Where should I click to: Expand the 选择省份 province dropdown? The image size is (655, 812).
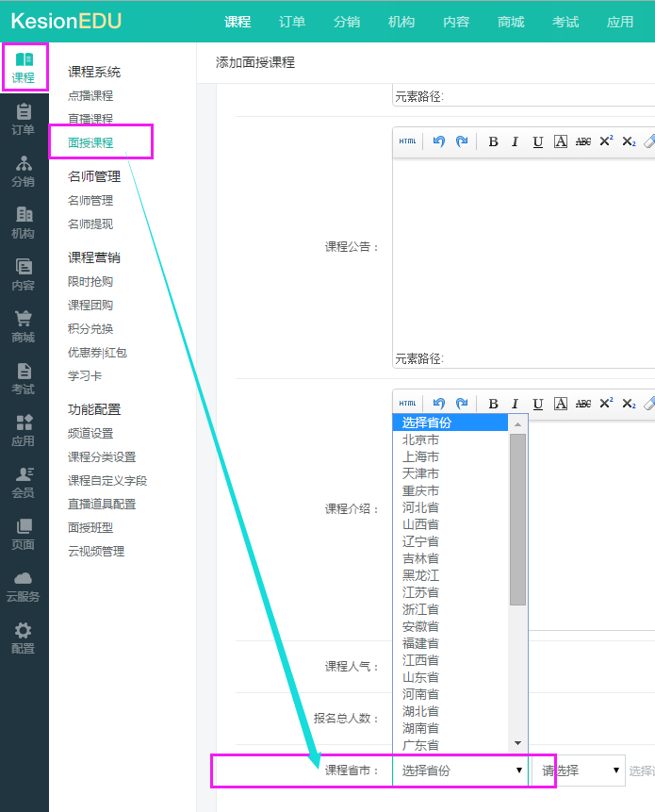[460, 771]
